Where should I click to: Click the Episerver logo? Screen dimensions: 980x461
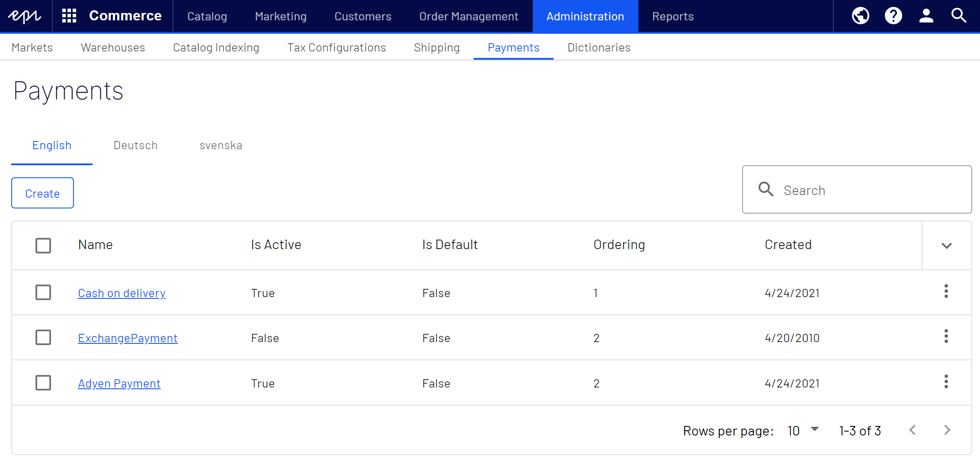(25, 16)
